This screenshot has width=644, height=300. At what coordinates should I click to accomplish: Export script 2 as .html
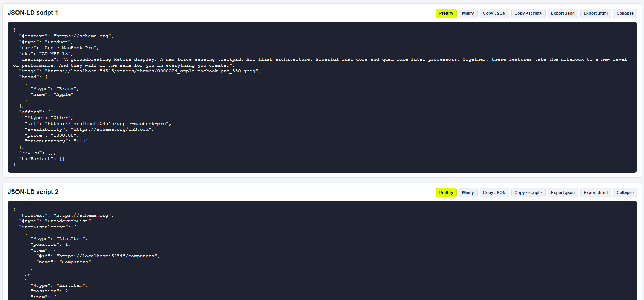click(596, 193)
